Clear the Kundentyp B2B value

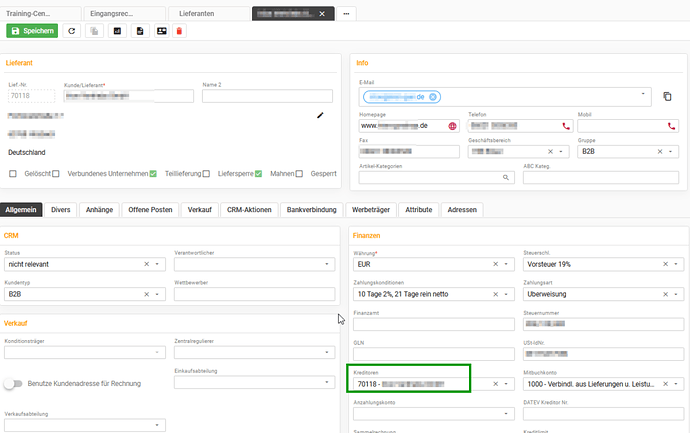click(x=147, y=294)
